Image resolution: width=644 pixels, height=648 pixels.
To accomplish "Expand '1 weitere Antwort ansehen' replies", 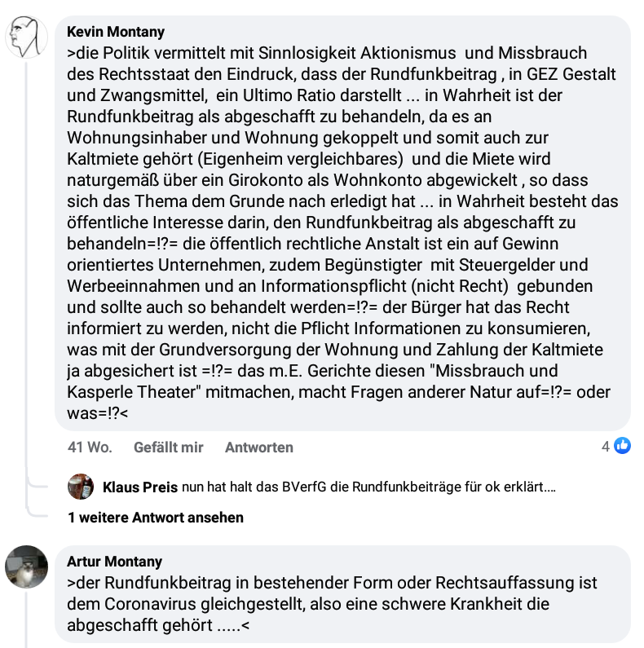I will [x=156, y=518].
